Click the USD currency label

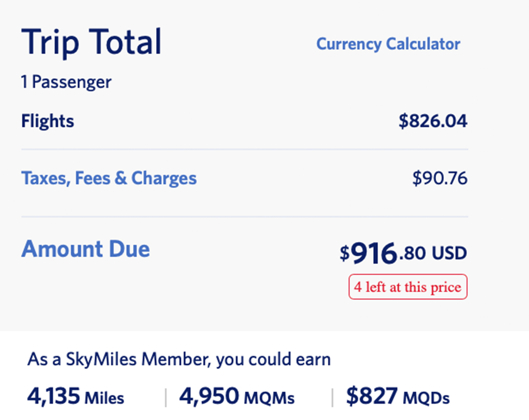pos(449,253)
